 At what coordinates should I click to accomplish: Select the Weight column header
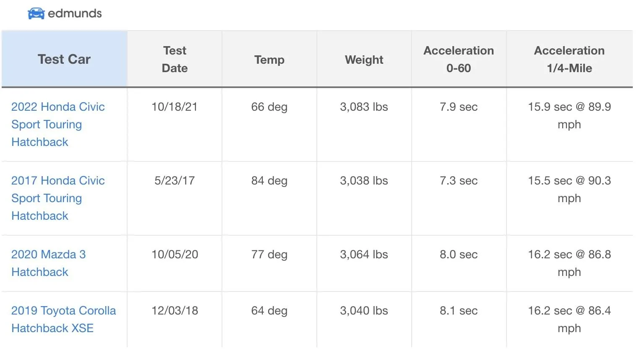pos(364,60)
